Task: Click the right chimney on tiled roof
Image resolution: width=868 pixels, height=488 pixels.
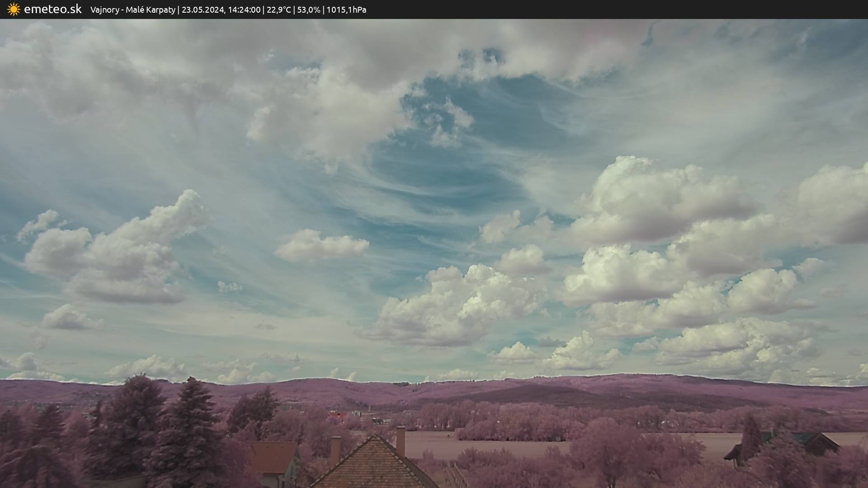Action: [x=401, y=441]
